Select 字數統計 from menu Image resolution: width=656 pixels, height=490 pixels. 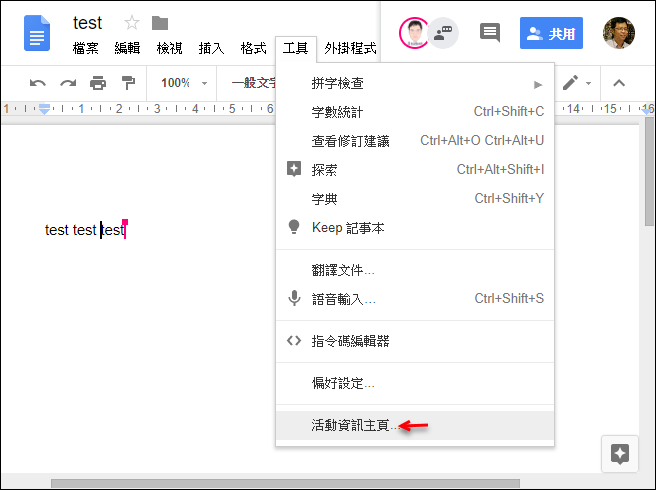(x=415, y=112)
